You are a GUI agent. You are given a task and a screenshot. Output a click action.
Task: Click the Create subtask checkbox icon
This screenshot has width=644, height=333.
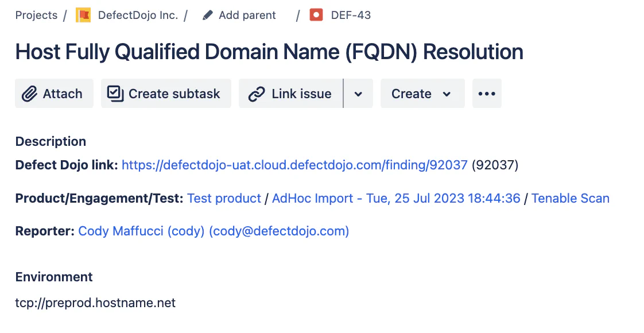point(115,94)
